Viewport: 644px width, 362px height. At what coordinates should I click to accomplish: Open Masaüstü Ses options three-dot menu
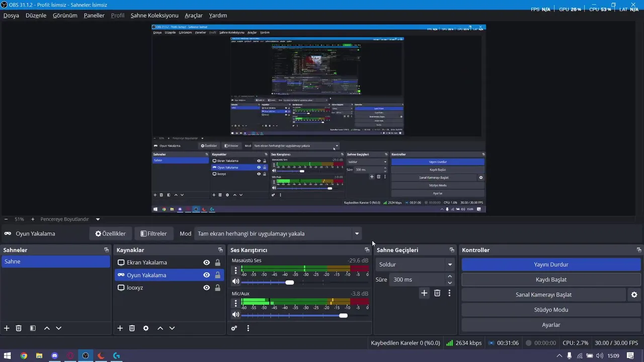[235, 270]
